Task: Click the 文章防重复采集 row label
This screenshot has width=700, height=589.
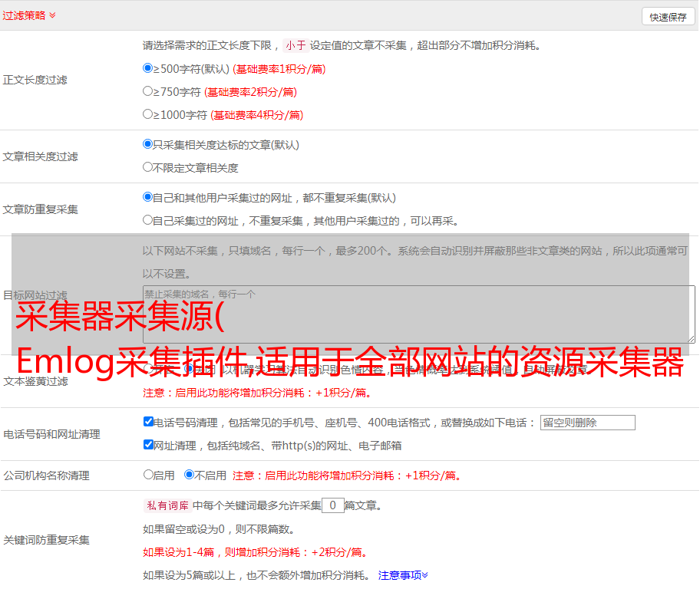Action: (x=41, y=209)
